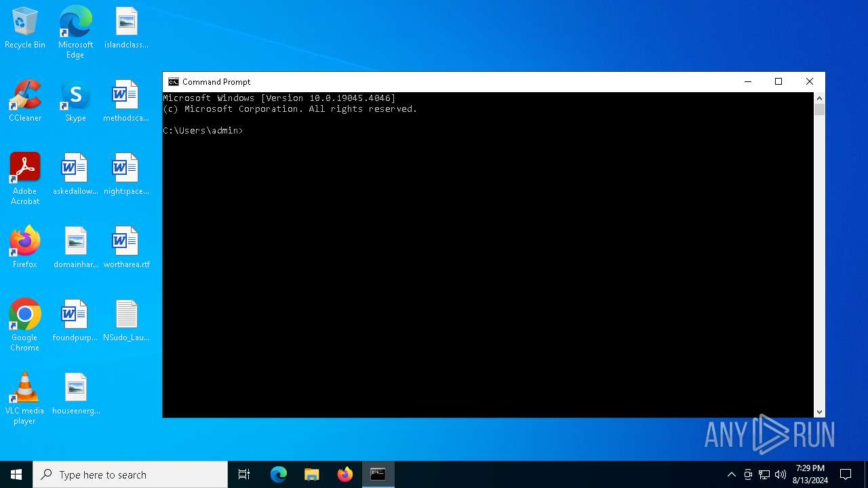Open the Recycle Bin desktop icon
868x488 pixels.
[x=25, y=28]
